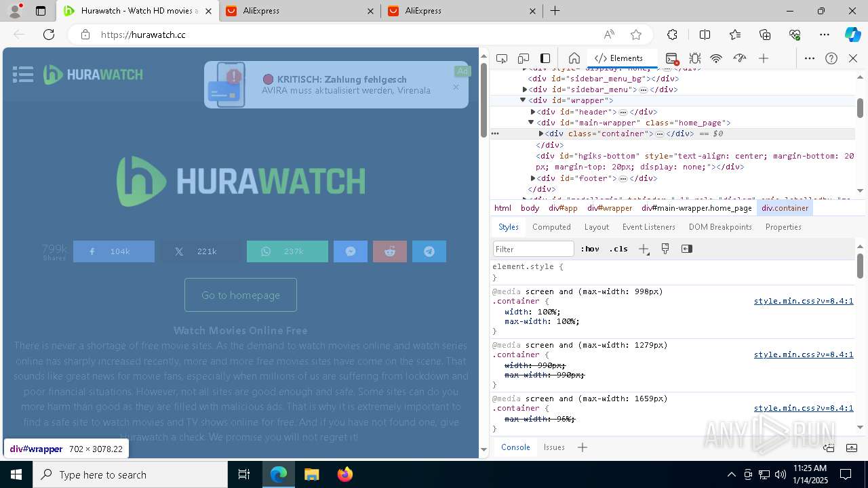Toggle common rendering emulations brush icon
Screen dimensions: 868x488
click(x=665, y=249)
